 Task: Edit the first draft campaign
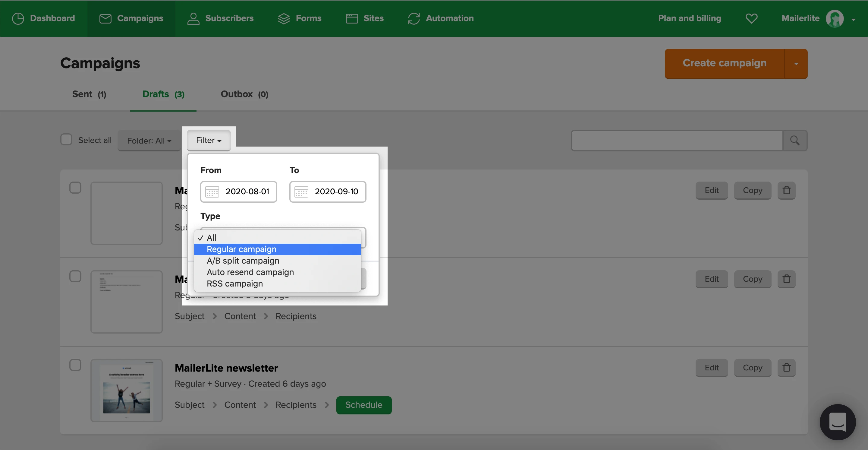712,190
